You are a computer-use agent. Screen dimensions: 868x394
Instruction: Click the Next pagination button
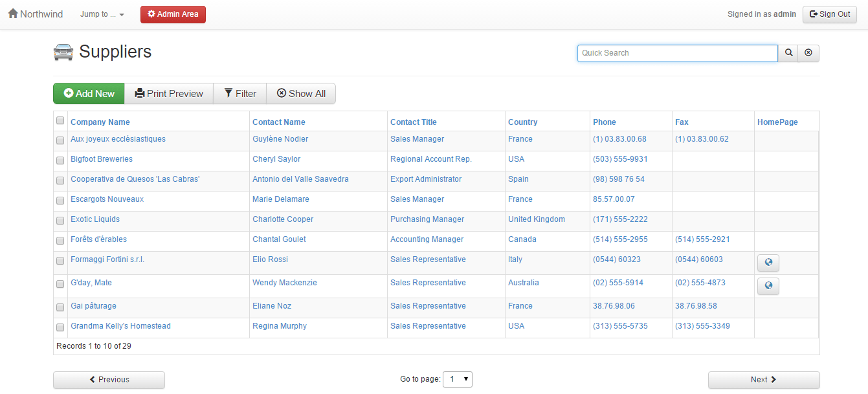[x=763, y=380]
